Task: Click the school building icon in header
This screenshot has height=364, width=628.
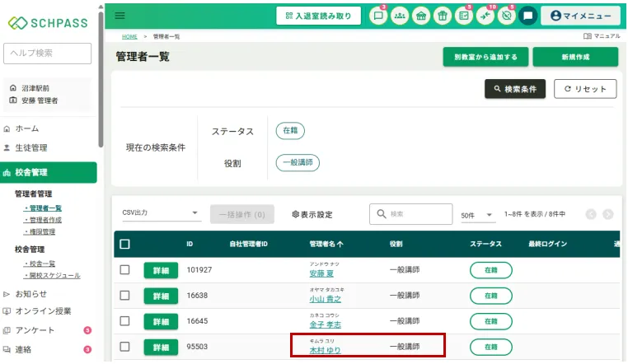Action: click(421, 16)
